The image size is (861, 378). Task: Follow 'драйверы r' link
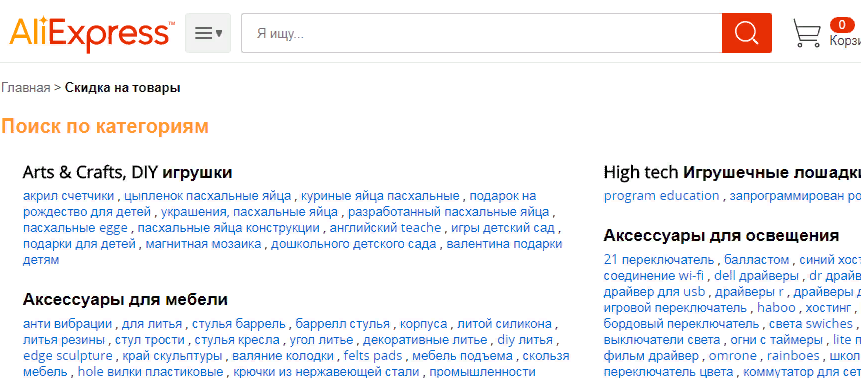tap(750, 291)
